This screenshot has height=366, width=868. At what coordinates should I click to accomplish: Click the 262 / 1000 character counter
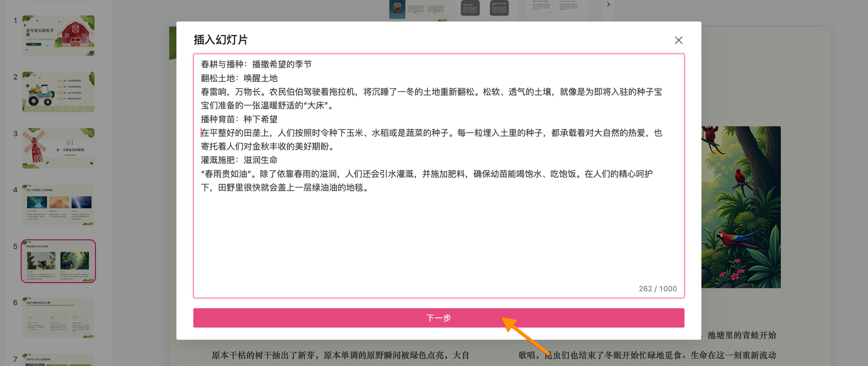tap(657, 289)
